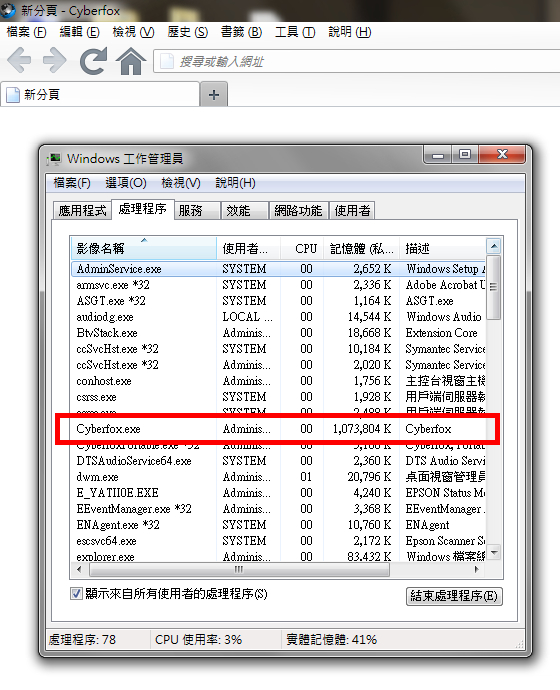Switch to 服務 tab

click(x=197, y=210)
